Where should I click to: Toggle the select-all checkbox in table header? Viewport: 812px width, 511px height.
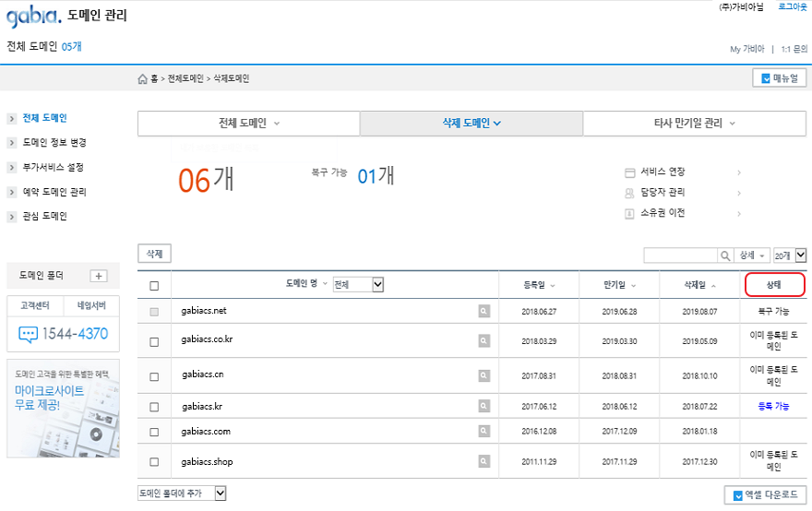click(154, 286)
